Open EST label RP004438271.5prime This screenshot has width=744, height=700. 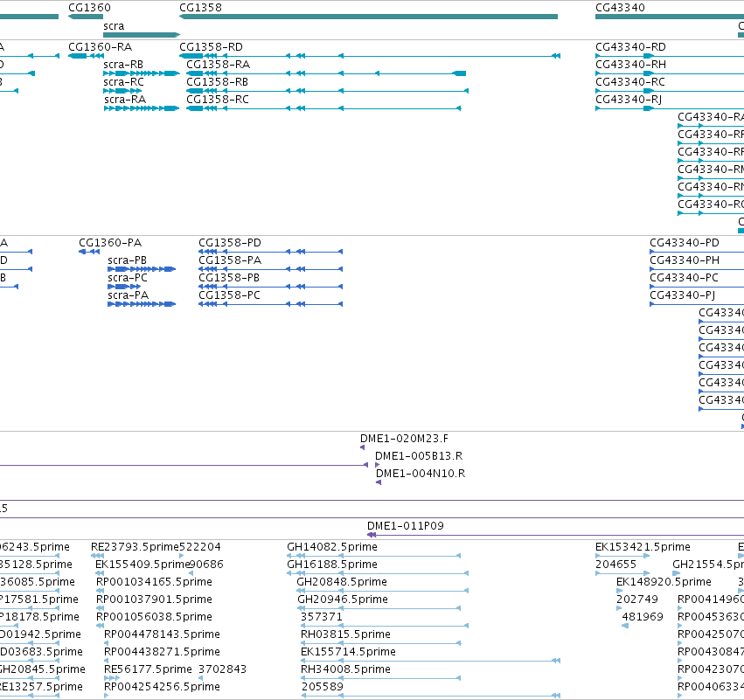(162, 653)
